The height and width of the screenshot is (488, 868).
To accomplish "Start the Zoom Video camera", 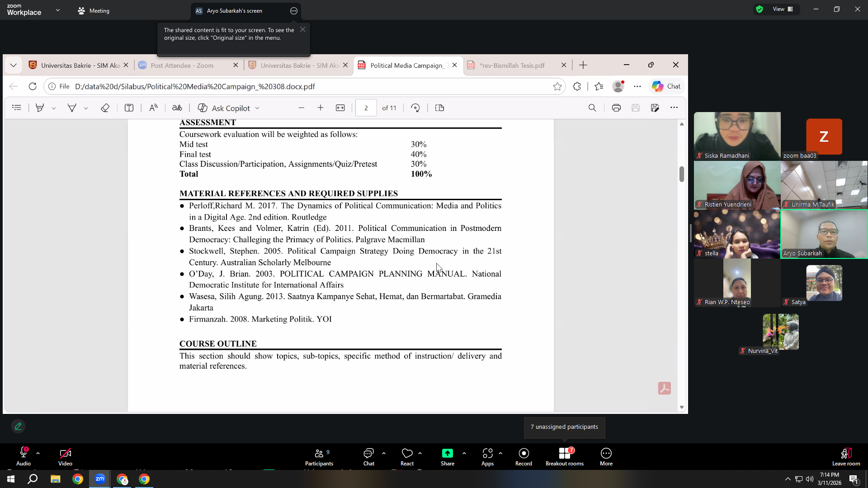I will (65, 456).
